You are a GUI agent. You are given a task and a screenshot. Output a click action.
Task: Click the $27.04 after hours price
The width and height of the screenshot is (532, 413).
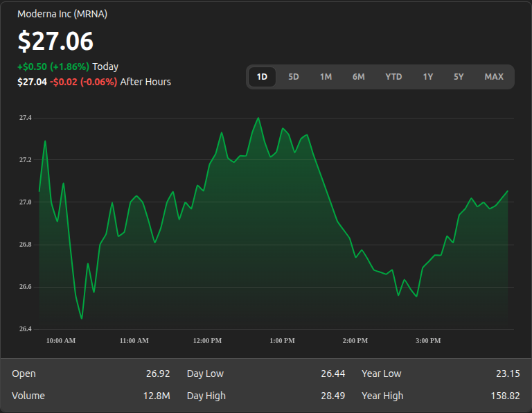point(33,82)
